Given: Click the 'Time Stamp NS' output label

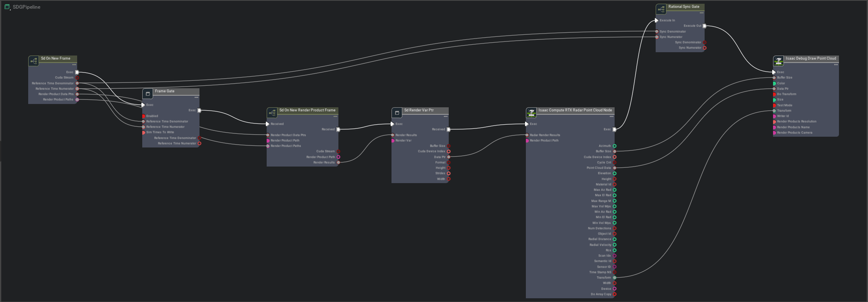Looking at the screenshot, I should click(x=600, y=272).
